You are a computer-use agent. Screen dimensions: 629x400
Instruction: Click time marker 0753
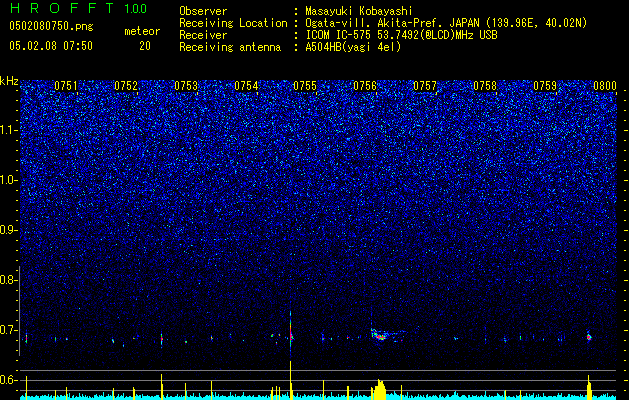coord(186,86)
